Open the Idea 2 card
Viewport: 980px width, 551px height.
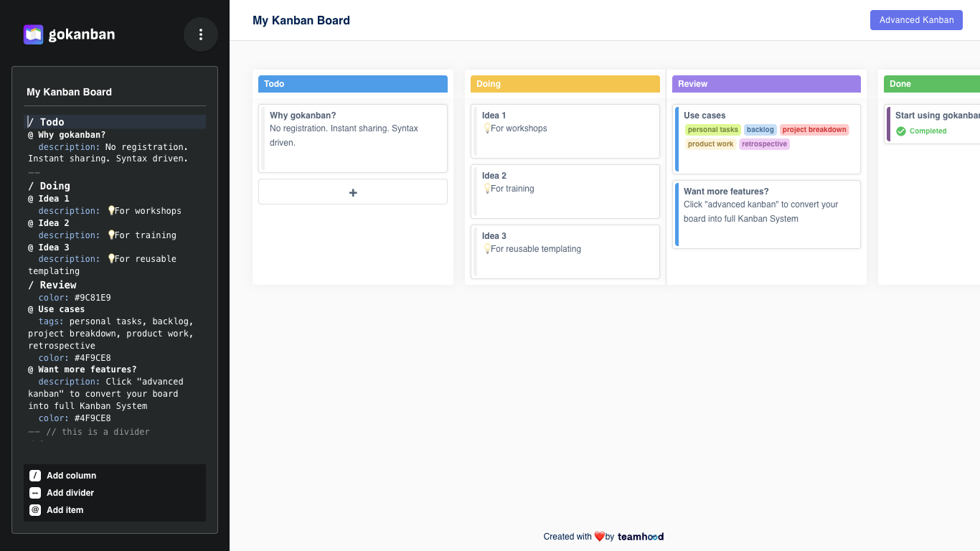(565, 192)
